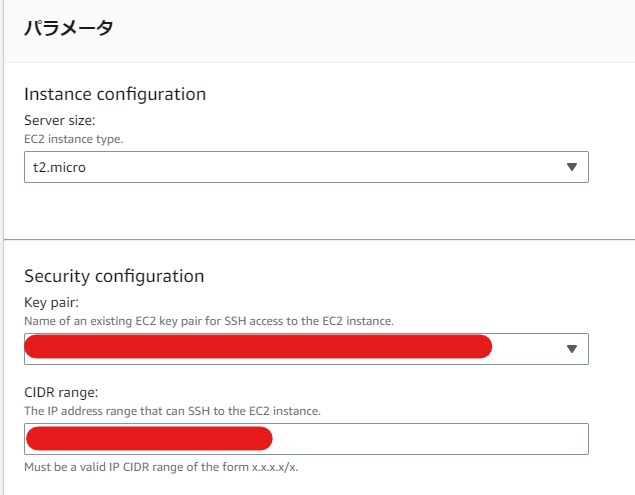635x495 pixels.
Task: Click the IP address range SSH description
Action: click(172, 411)
